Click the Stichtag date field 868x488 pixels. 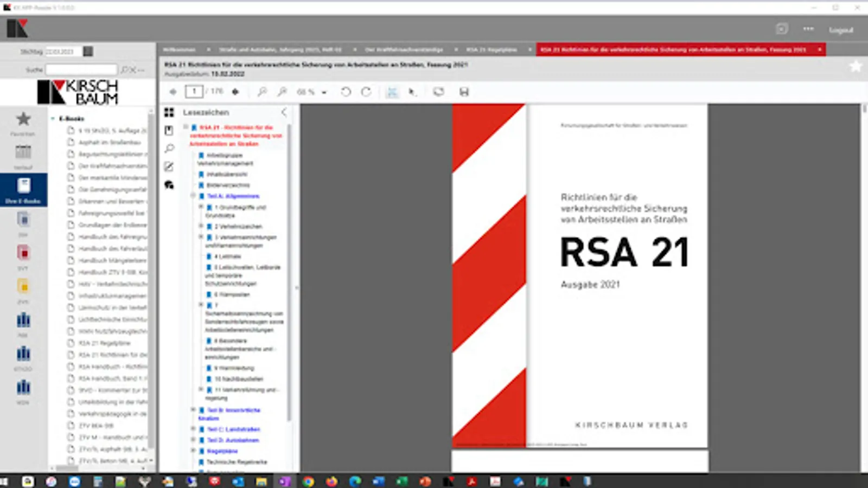click(x=63, y=52)
